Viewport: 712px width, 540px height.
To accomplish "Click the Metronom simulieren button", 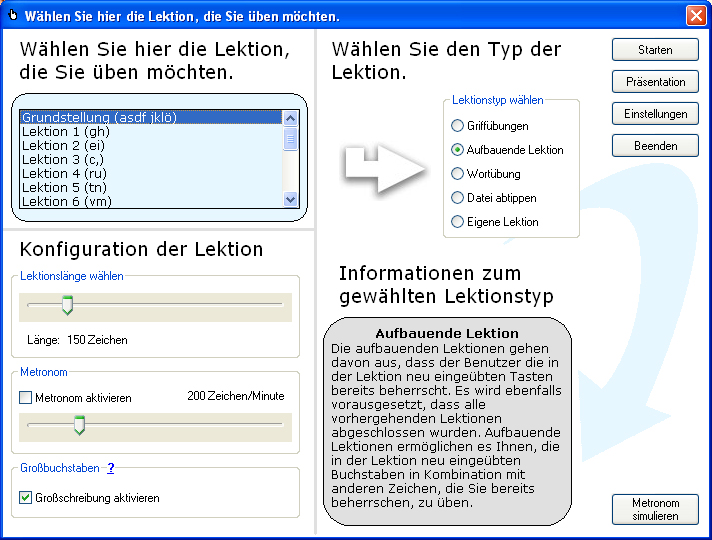I will click(655, 510).
